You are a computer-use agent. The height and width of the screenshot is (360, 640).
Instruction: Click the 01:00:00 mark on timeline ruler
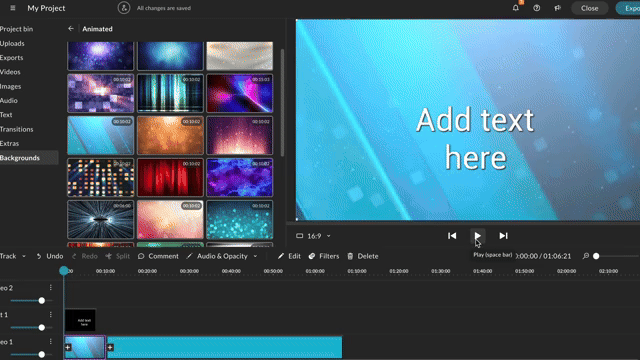click(315, 271)
